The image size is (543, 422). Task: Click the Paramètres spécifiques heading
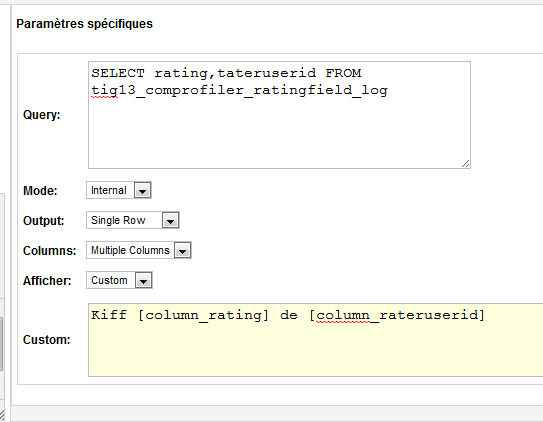[84, 24]
